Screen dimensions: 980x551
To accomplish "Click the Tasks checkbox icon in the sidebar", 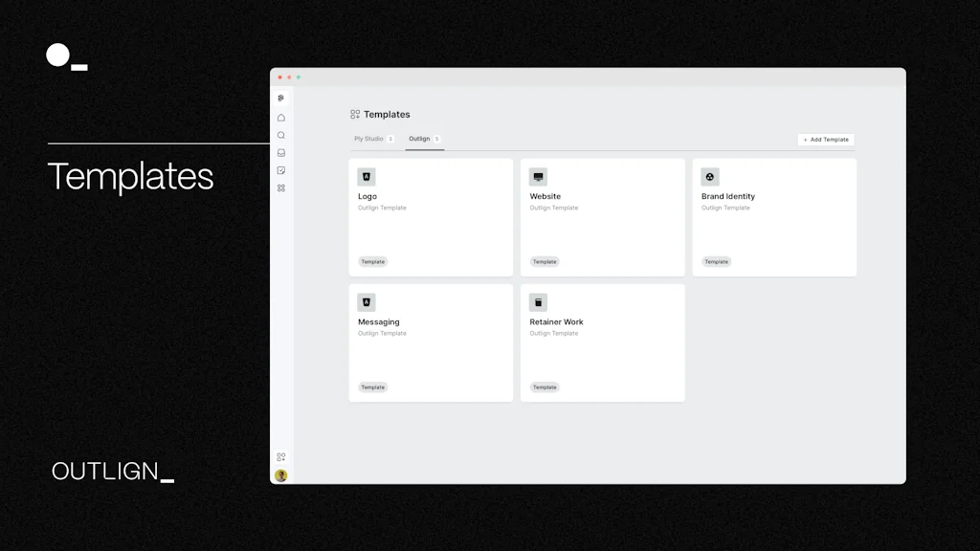I will click(280, 170).
